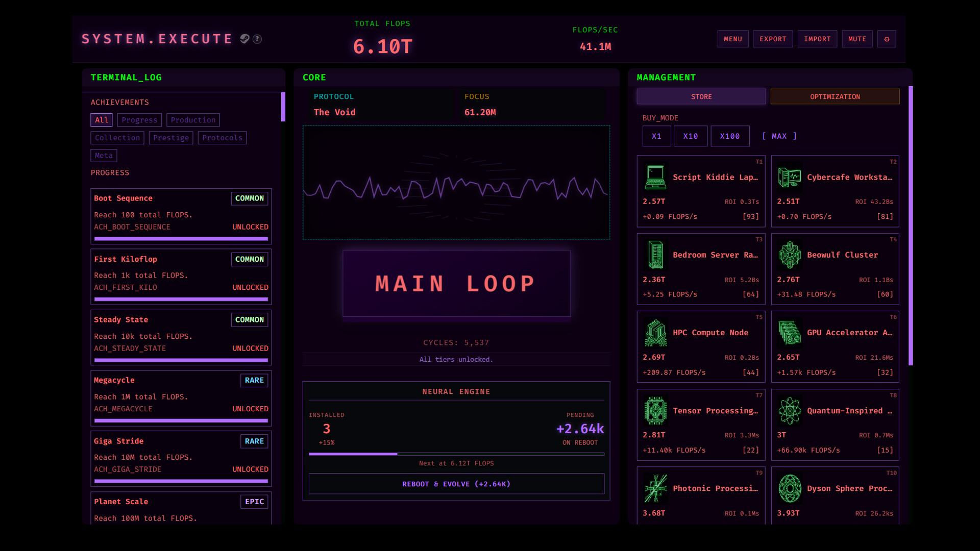Click the Steam icon next to SYSTEM.EXECUTE
980x551 pixels.
[245, 39]
